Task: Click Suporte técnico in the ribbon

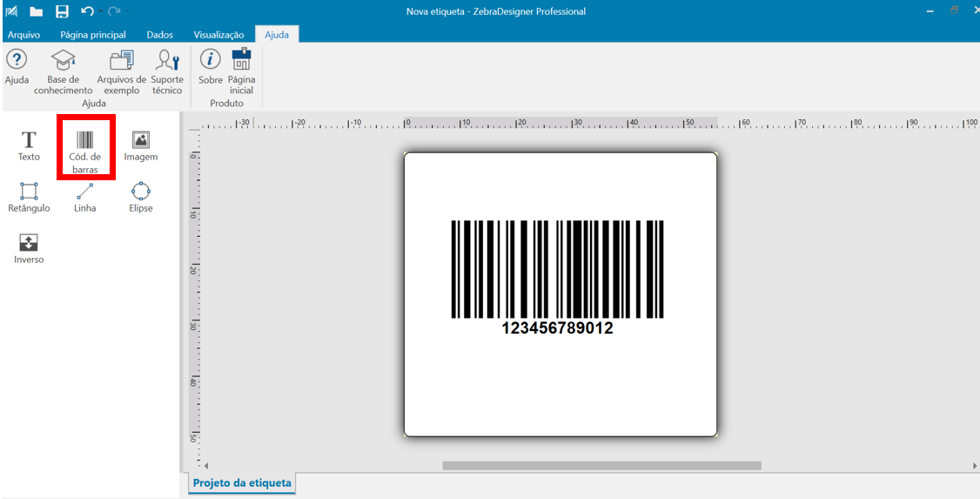Action: (167, 71)
